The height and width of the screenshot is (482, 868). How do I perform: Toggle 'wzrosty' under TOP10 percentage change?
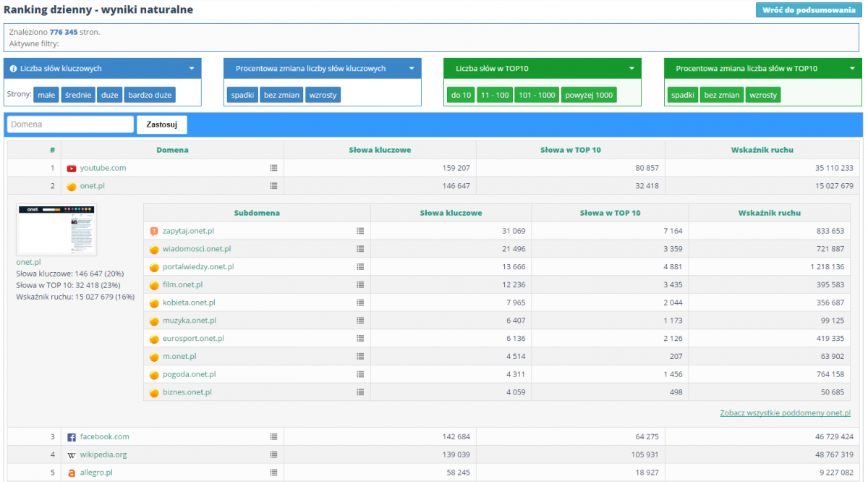[764, 95]
